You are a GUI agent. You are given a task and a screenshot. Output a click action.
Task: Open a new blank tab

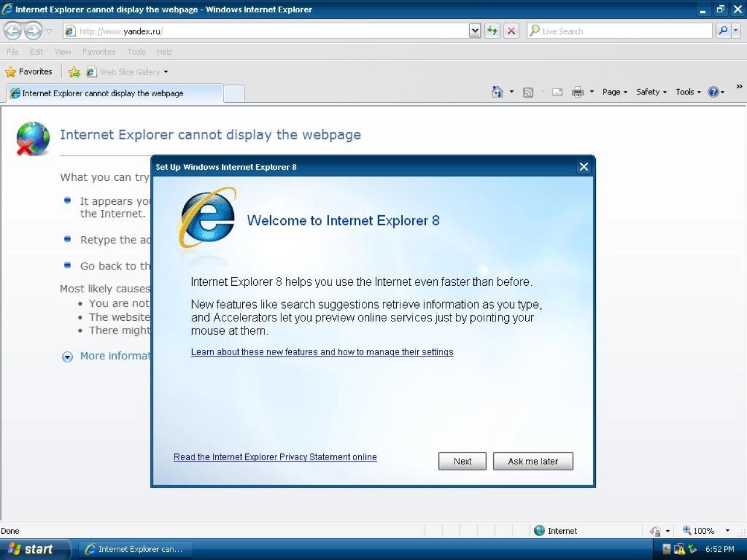[x=234, y=93]
